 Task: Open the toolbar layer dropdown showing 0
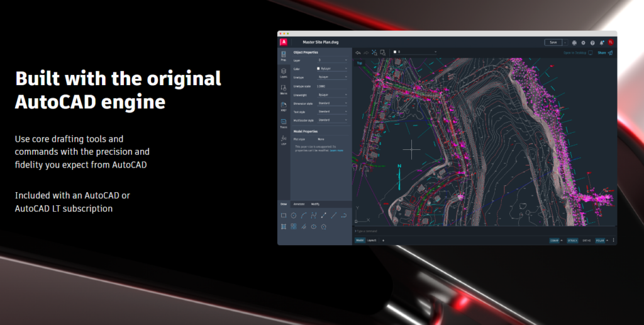tap(415, 52)
